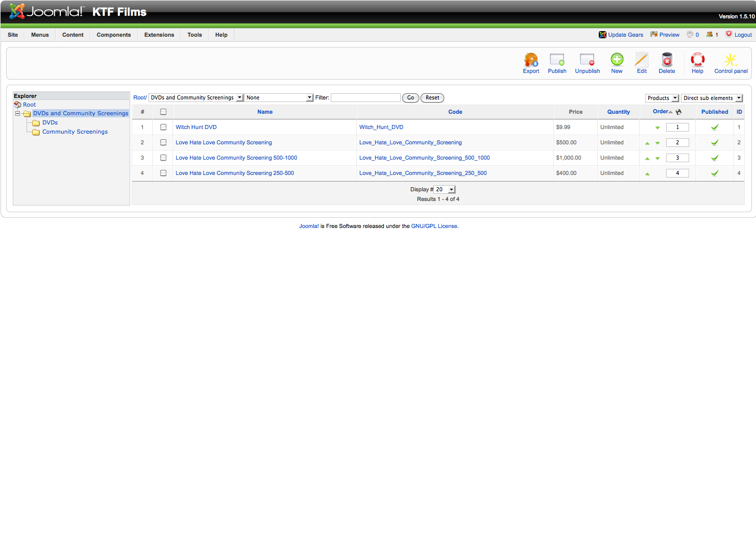Screen dimensions: 756x556
Task: Toggle published check for product ID 2
Action: coord(715,142)
